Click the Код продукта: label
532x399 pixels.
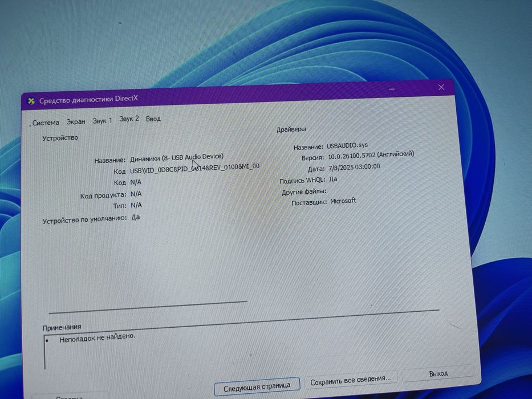coord(103,196)
